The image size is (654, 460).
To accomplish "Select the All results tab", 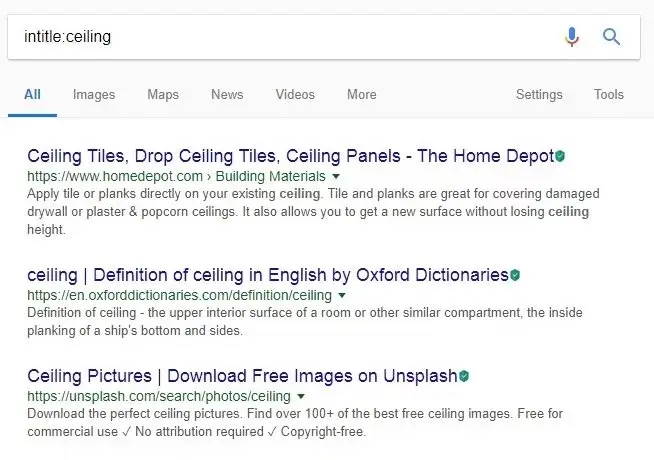I will click(x=32, y=95).
